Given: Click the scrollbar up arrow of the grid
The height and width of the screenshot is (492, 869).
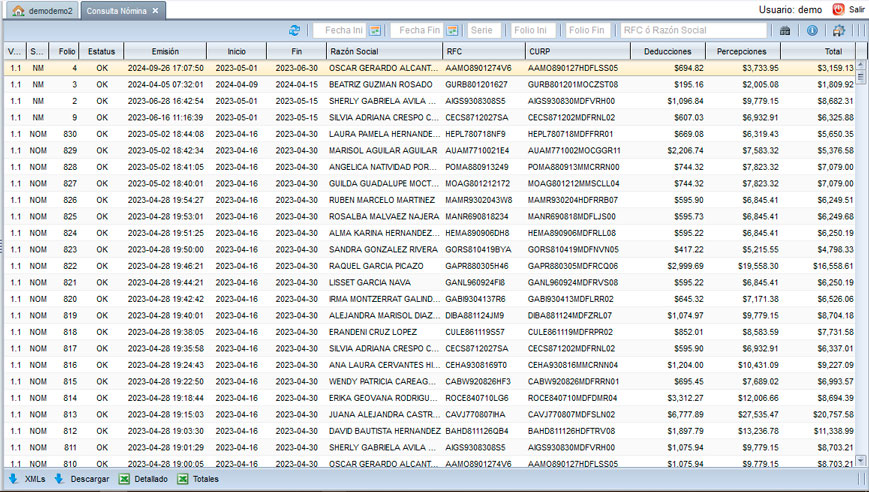Looking at the screenshot, I should click(x=861, y=65).
